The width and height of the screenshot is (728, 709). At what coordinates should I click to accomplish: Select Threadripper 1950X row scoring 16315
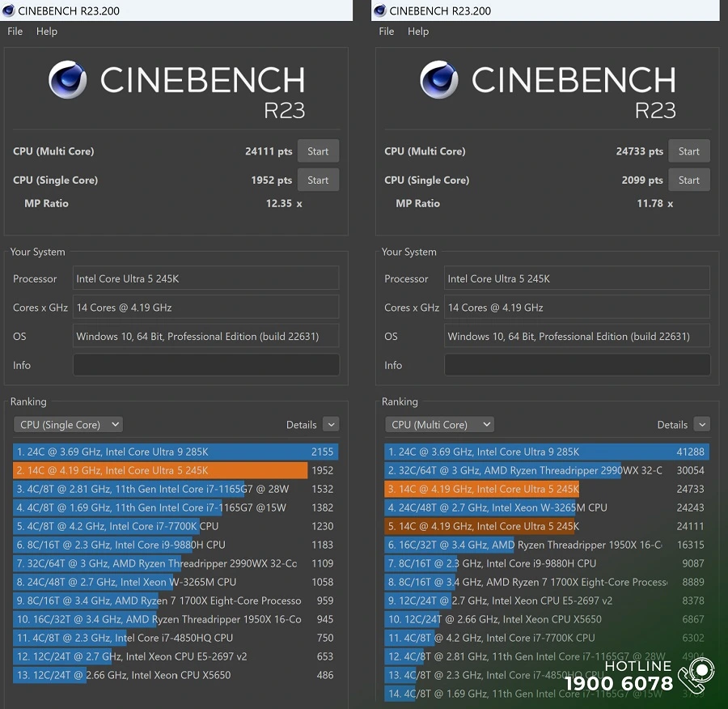pos(547,545)
